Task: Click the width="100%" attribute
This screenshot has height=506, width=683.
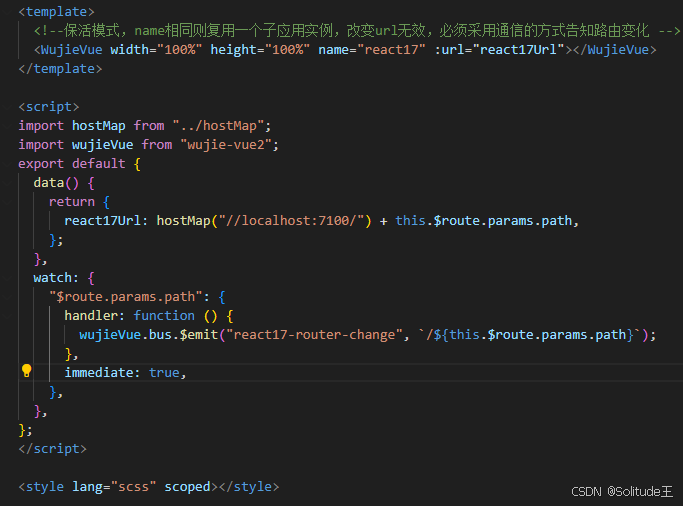Action: tap(156, 50)
